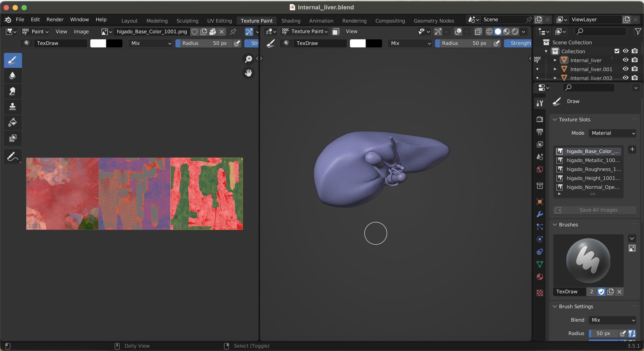The image size is (644, 351).
Task: Add a new texture paint slot
Action: click(x=632, y=150)
